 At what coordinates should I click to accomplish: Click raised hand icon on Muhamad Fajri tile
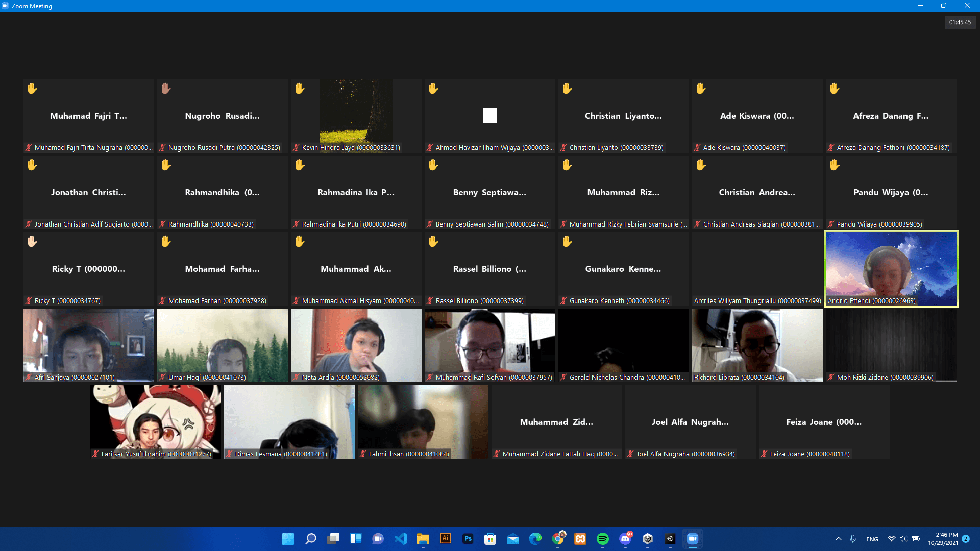32,88
